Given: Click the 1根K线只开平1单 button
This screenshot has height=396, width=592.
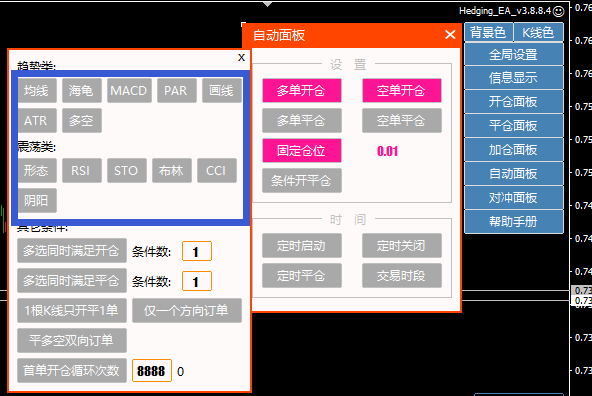Looking at the screenshot, I should [x=72, y=310].
